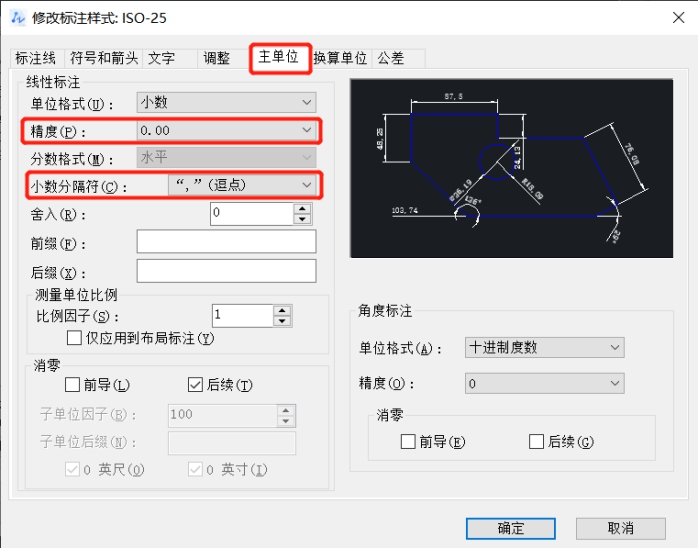This screenshot has height=548, width=699.
Task: Click the 确定 button
Action: click(x=510, y=528)
